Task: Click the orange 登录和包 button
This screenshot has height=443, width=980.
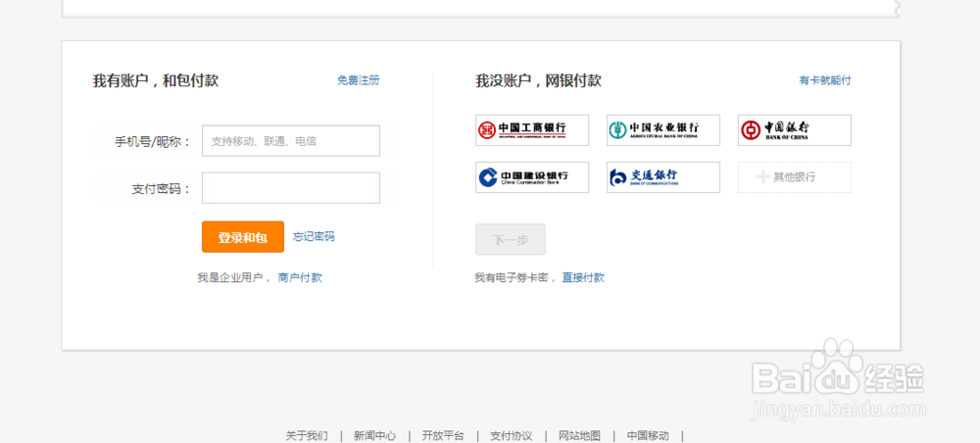Action: (x=242, y=237)
